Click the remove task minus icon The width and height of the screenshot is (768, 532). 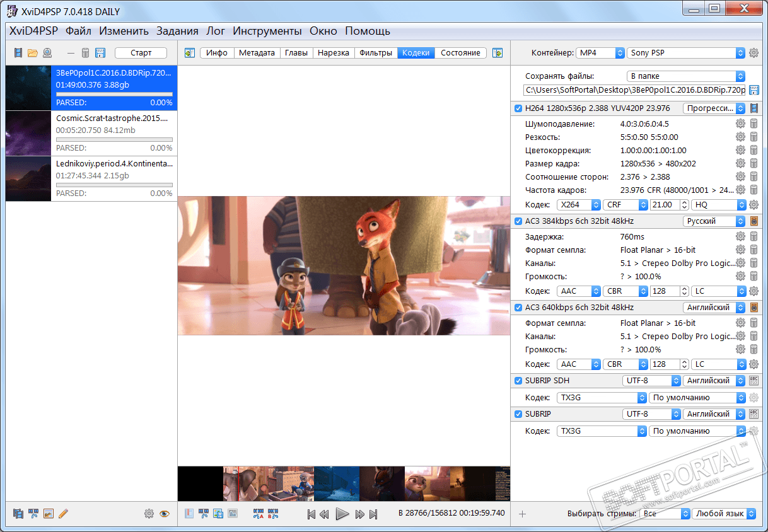coord(71,53)
